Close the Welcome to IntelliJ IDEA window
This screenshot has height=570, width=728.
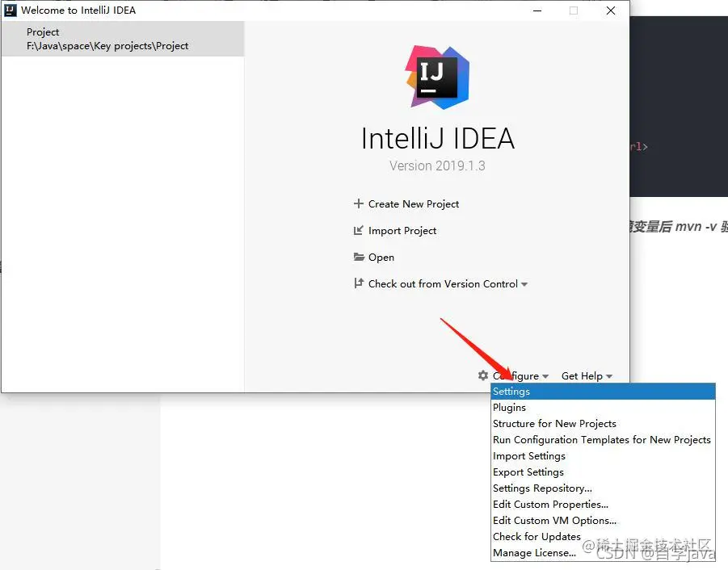pos(611,10)
